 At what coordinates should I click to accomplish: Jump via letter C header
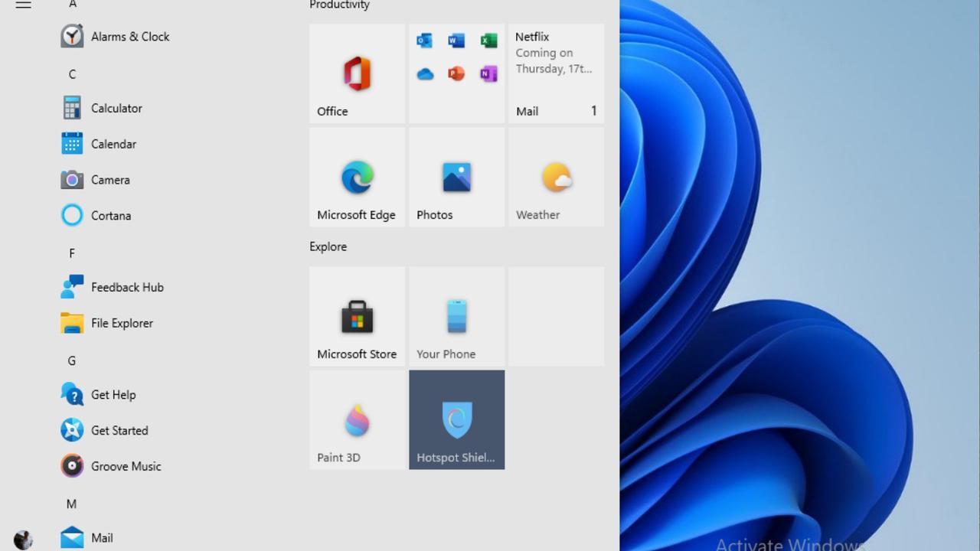[x=72, y=74]
